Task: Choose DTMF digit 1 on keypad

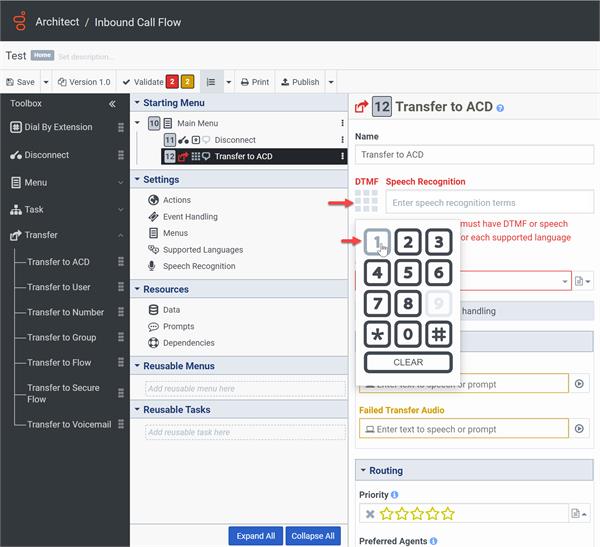Action: click(x=377, y=242)
